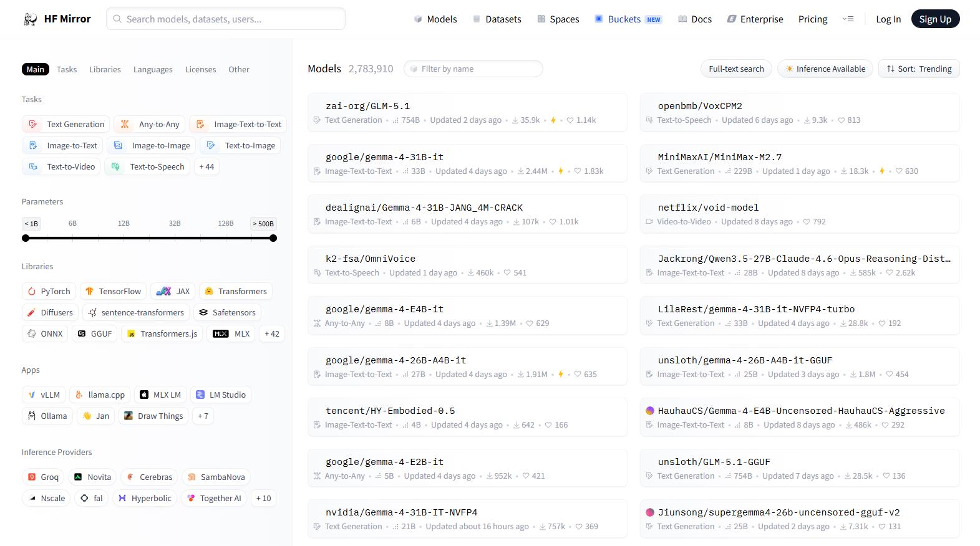Click the PyTorch library icon
This screenshot has width=980, height=546.
point(32,291)
